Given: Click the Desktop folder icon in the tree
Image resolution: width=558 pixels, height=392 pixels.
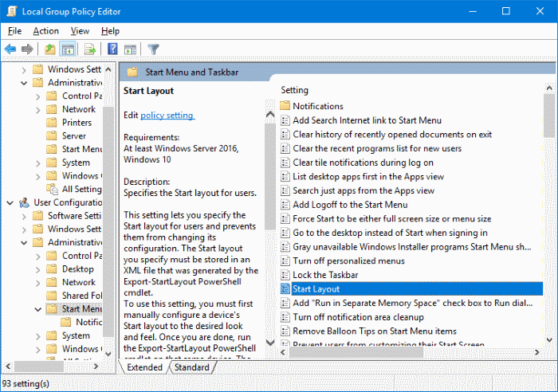Looking at the screenshot, I should [x=52, y=269].
